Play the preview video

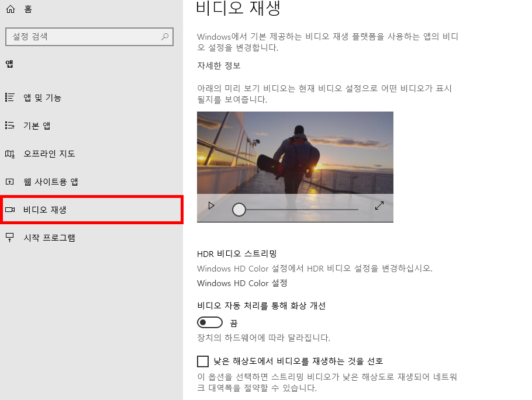[211, 206]
